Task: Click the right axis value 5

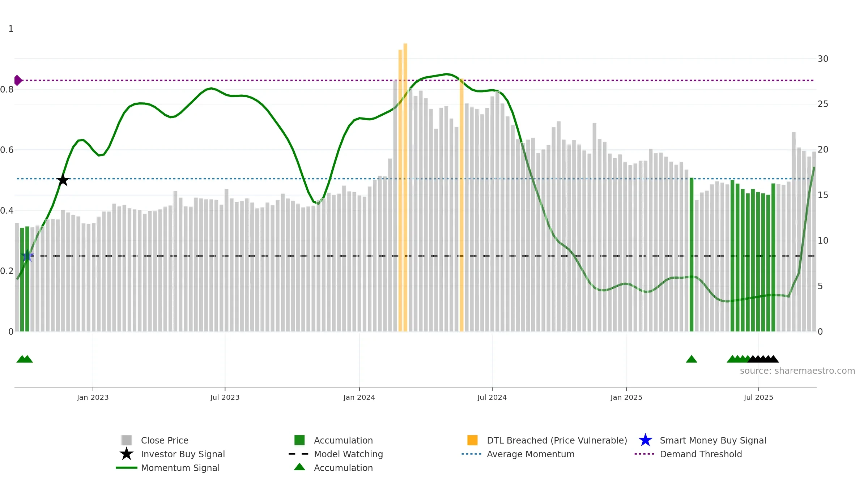Action: [820, 286]
